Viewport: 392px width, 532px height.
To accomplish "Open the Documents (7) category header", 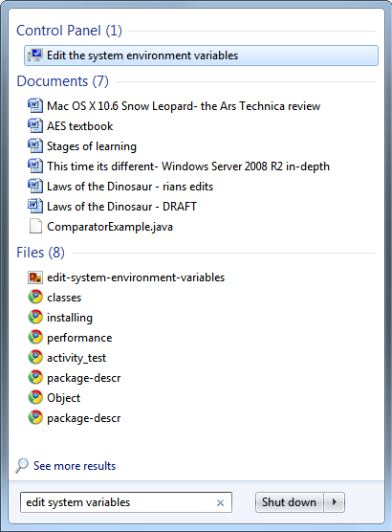I will point(63,81).
